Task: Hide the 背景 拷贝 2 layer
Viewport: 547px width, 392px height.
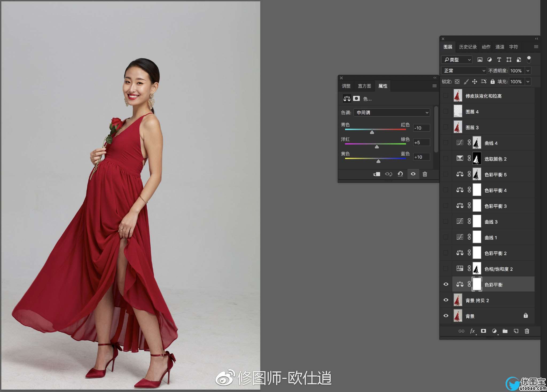Action: [x=446, y=300]
